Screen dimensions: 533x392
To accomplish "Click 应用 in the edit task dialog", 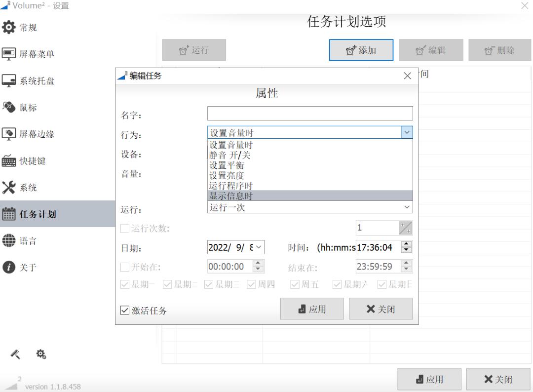I will 312,309.
